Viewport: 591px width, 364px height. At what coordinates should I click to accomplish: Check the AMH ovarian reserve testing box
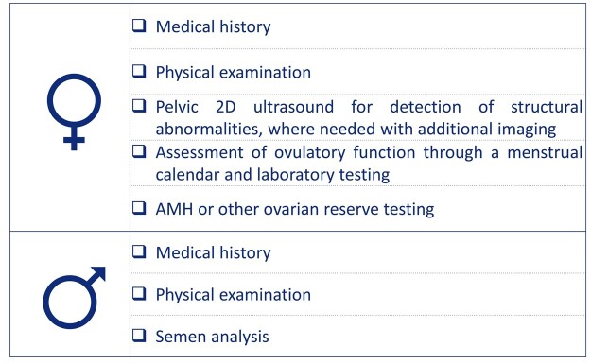[x=139, y=208]
